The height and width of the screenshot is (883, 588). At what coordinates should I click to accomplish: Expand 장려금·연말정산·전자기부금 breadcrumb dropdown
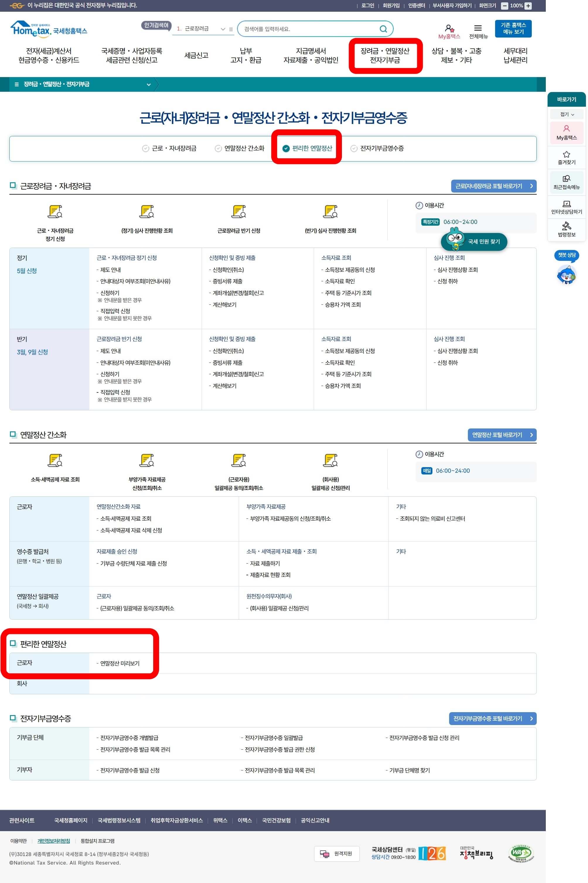click(149, 85)
